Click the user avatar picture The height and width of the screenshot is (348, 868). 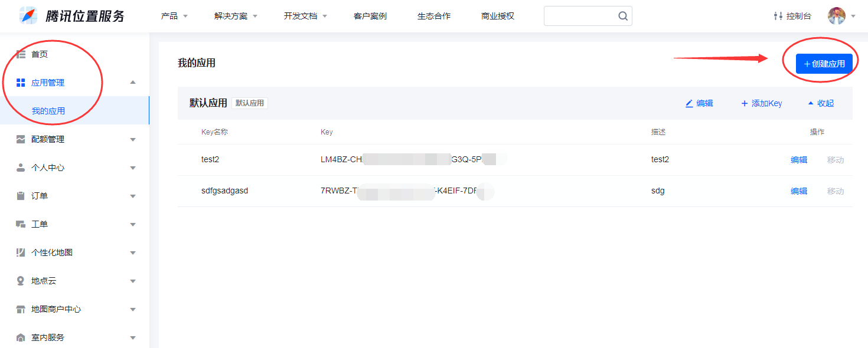836,16
